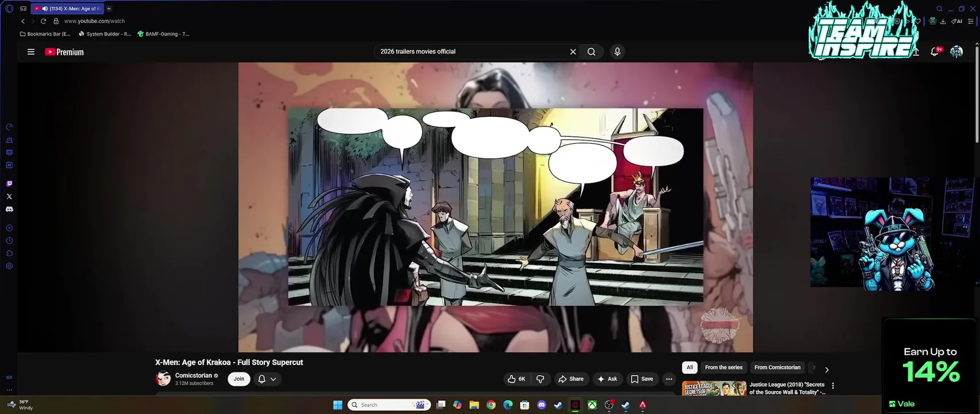Mute the tab via speaker icon
The height and width of the screenshot is (414, 980).
[x=45, y=9]
